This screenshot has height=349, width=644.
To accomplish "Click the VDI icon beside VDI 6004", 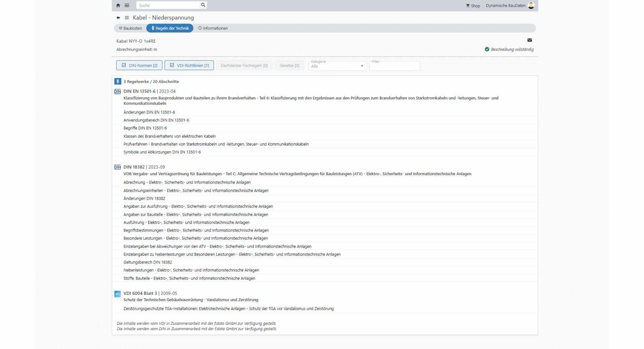I will click(117, 294).
